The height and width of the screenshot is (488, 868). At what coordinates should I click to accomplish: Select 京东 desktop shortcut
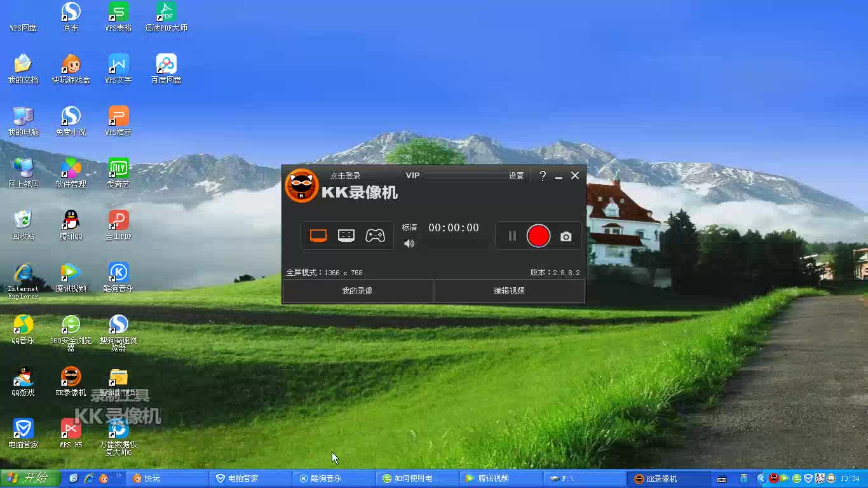pyautogui.click(x=71, y=17)
